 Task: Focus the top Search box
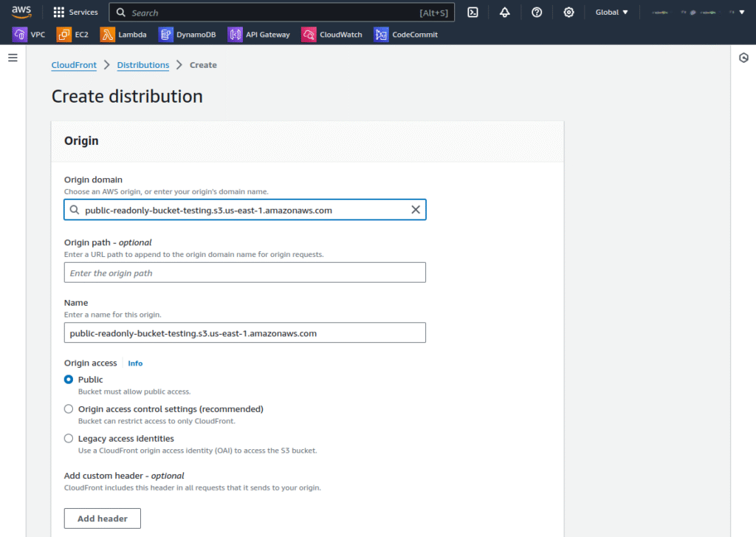tap(281, 12)
